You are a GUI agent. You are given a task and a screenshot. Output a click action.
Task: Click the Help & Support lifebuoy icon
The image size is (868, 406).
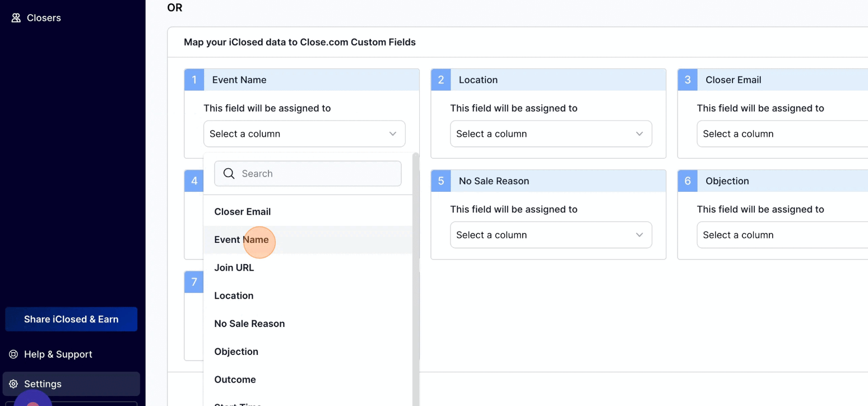click(x=13, y=354)
